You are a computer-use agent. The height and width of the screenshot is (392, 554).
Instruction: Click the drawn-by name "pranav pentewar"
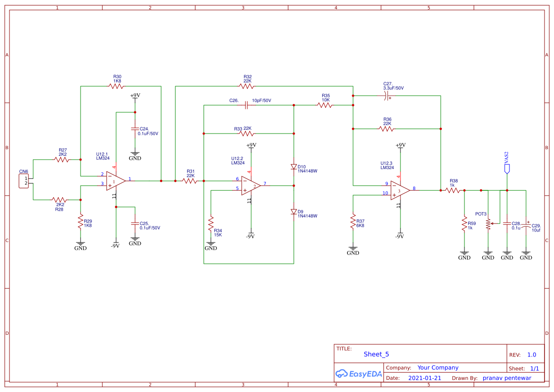click(x=507, y=378)
